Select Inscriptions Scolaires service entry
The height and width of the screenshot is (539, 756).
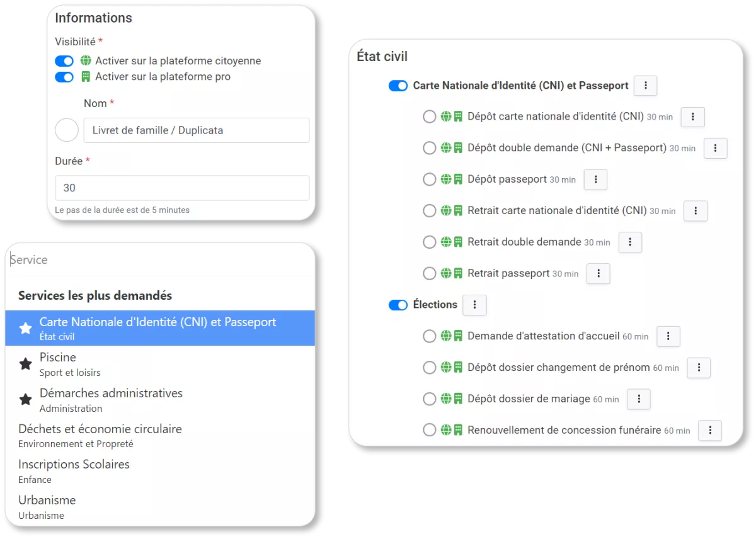[x=160, y=471]
